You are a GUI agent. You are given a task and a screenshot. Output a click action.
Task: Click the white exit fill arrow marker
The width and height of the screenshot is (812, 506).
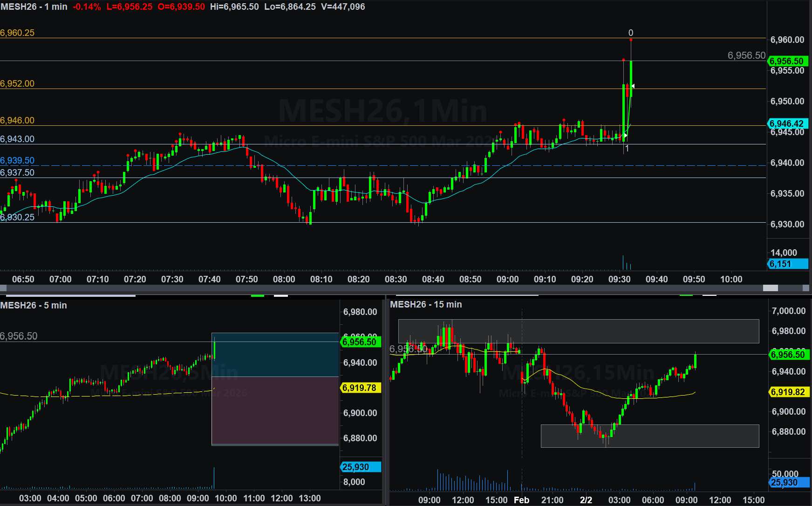tap(633, 86)
